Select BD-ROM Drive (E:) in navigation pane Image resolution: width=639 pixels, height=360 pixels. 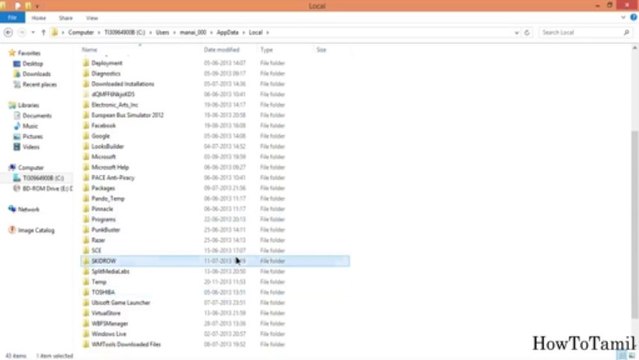coord(47,188)
